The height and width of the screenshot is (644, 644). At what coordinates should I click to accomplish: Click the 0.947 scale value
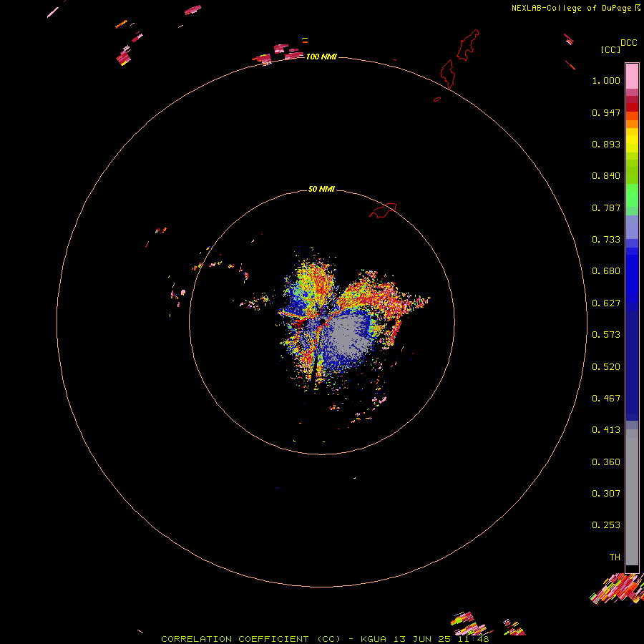[x=606, y=112]
